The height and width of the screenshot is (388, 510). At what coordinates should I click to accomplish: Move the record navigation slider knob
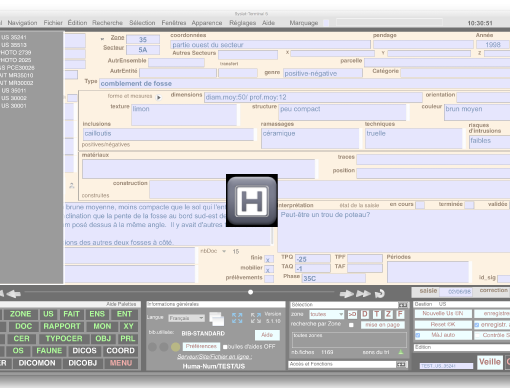(x=250, y=292)
